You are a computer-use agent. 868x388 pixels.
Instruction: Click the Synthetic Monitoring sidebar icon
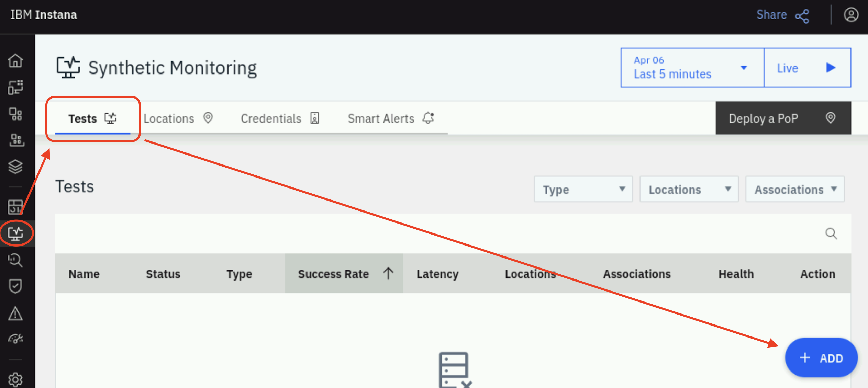tap(15, 234)
